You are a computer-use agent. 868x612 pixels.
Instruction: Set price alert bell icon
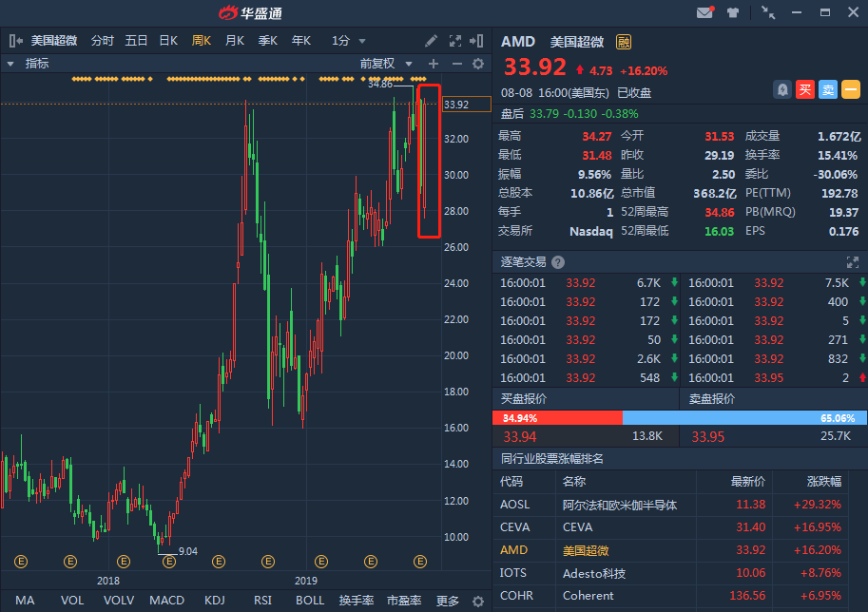782,89
